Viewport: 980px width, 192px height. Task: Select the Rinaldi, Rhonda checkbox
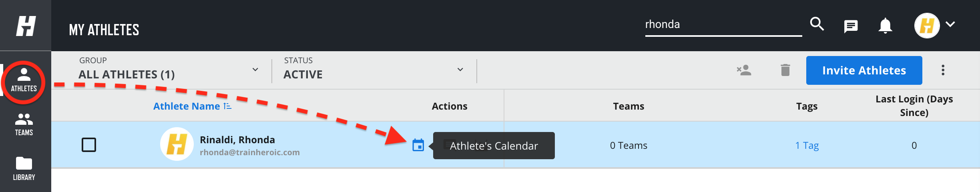click(89, 145)
